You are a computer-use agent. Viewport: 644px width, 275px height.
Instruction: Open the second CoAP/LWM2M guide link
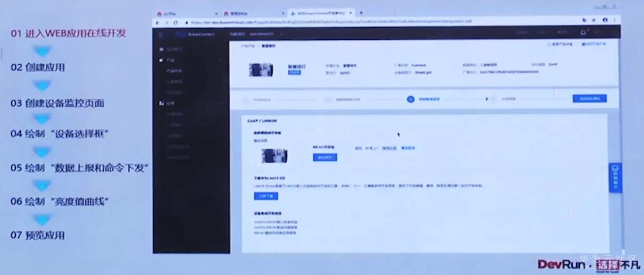point(275,228)
